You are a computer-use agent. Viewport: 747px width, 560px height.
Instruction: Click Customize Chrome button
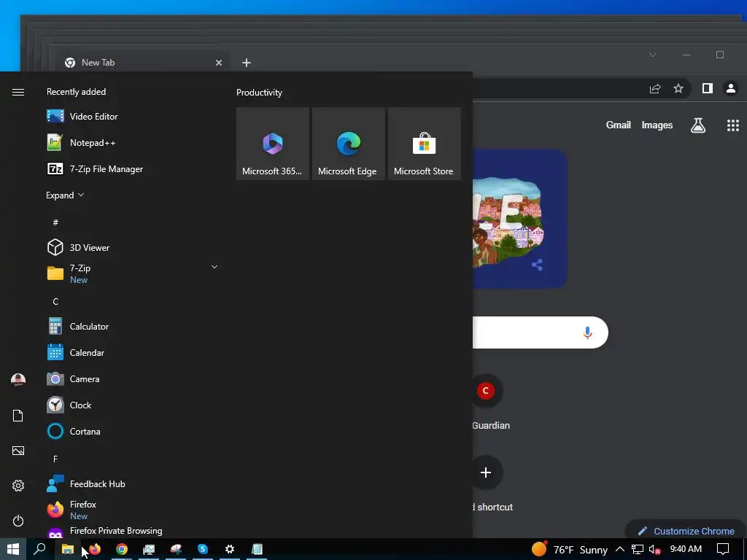click(686, 531)
